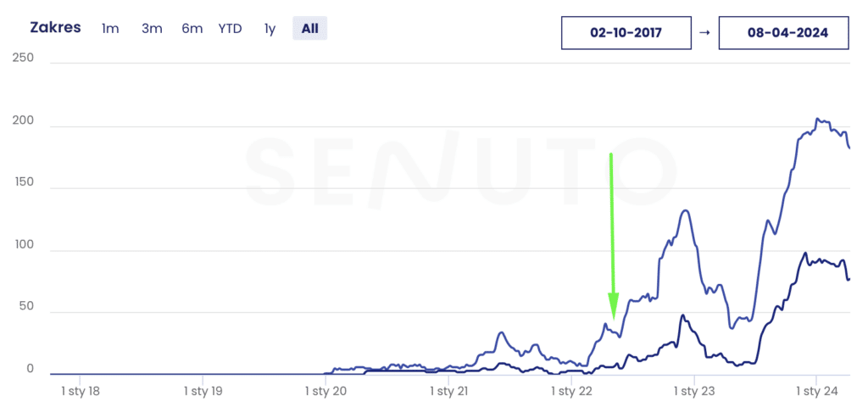The width and height of the screenshot is (868, 407).
Task: Click the '1 sty 24' axis label
Action: point(816,392)
